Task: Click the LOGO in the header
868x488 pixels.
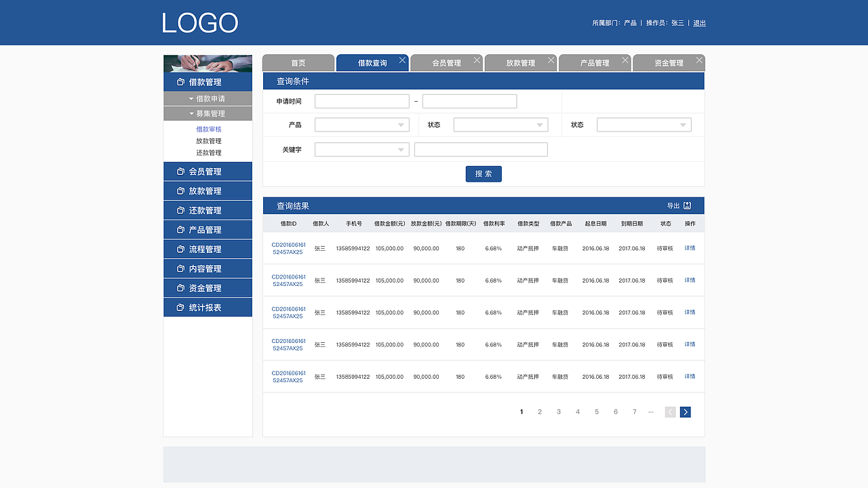Action: coord(200,23)
